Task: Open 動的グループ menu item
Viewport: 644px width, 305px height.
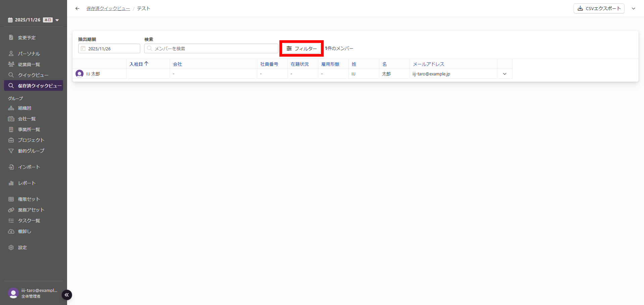Action: [x=31, y=151]
